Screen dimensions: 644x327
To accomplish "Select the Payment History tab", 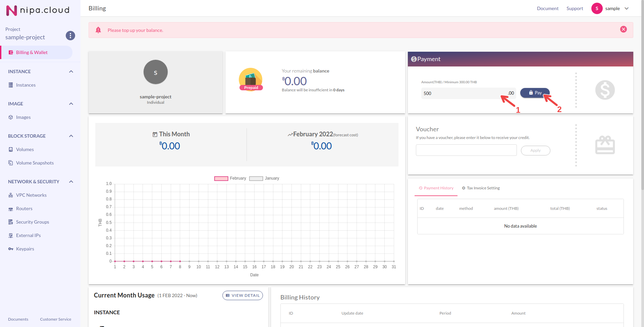I will (436, 188).
